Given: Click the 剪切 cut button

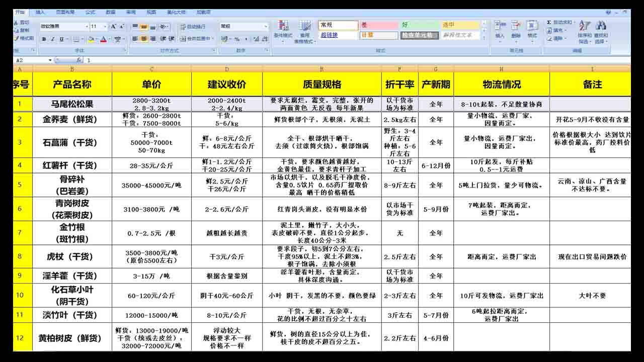Looking at the screenshot, I should [22, 23].
